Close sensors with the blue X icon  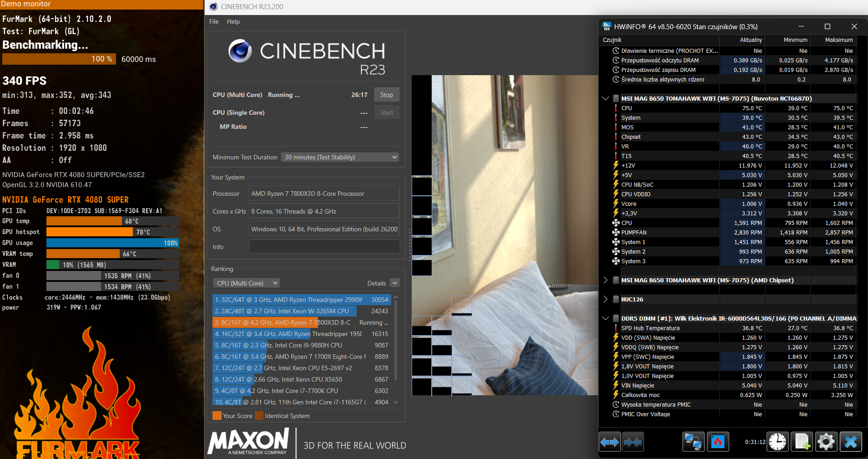coord(851,442)
